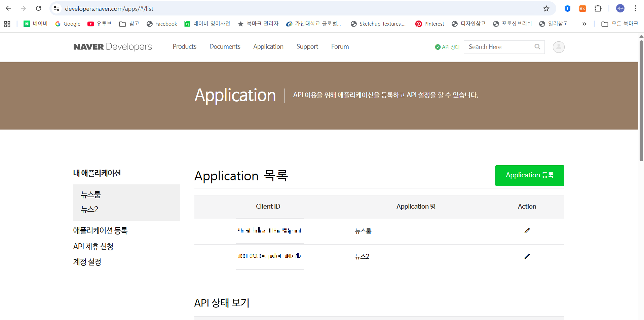Viewport: 644px width, 320px height.
Task: Open the Chrome profile avatar
Action: pos(620,8)
